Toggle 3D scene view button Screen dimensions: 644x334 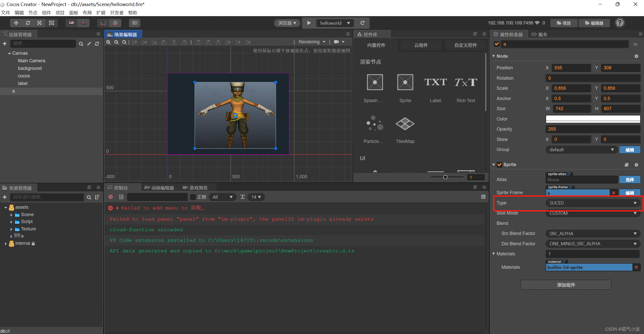tap(135, 23)
